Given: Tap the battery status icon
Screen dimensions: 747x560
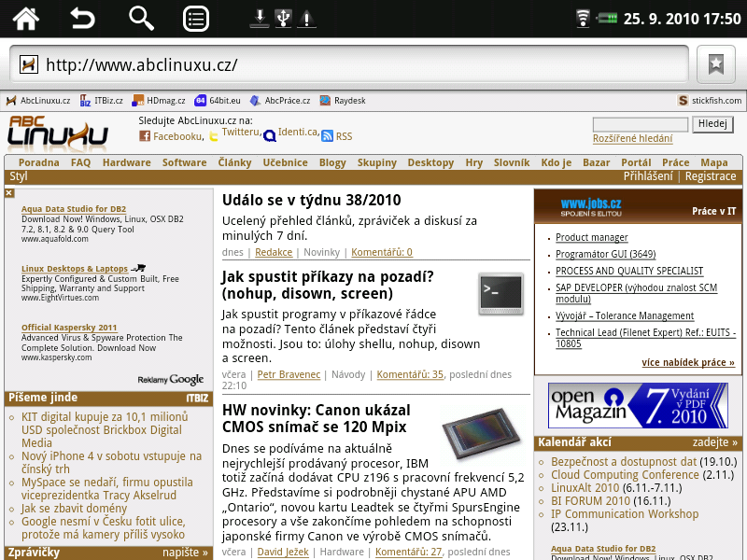Looking at the screenshot, I should click(x=606, y=19).
